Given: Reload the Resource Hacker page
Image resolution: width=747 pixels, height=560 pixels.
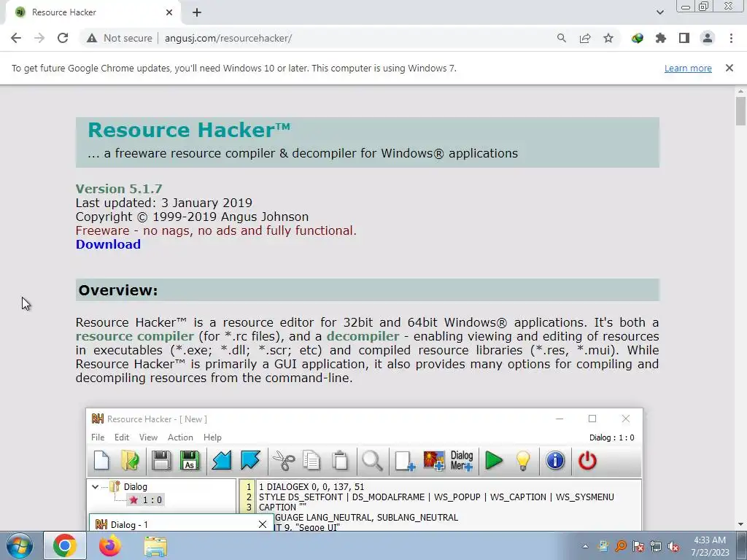Looking at the screenshot, I should [x=63, y=38].
